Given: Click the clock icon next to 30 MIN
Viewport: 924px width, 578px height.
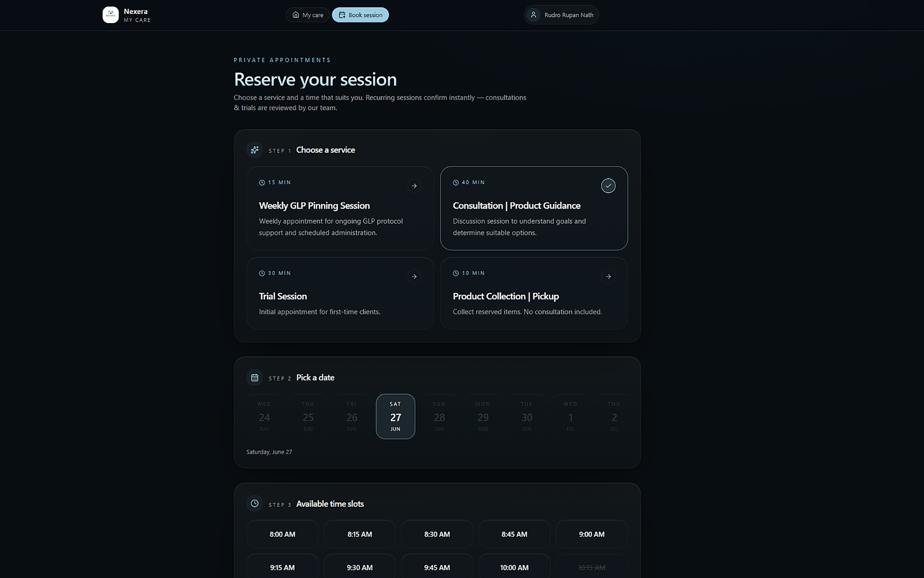Looking at the screenshot, I should pos(262,273).
